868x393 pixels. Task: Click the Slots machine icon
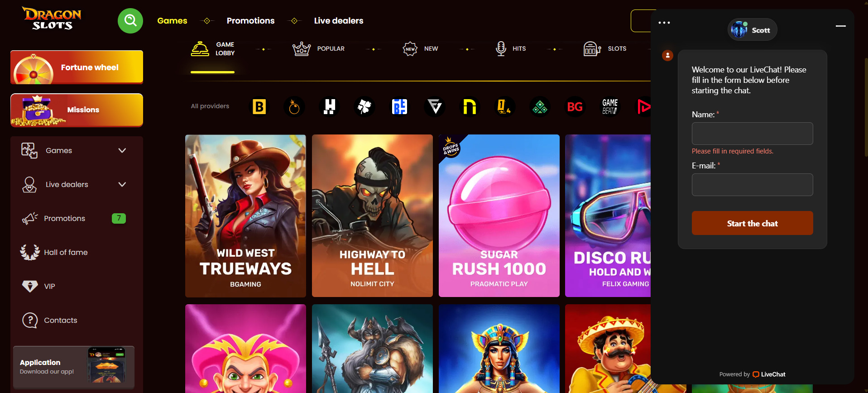click(x=592, y=48)
